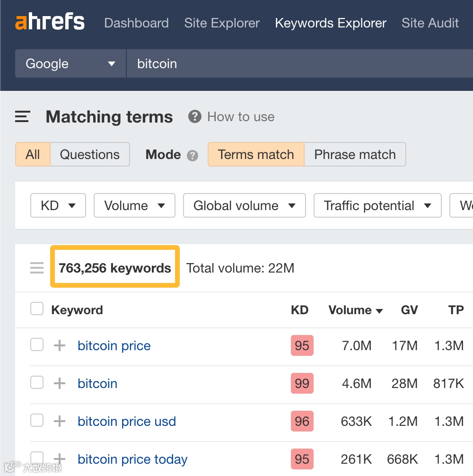Open the list view icon near keyword count
The width and height of the screenshot is (473, 476).
coord(36,268)
